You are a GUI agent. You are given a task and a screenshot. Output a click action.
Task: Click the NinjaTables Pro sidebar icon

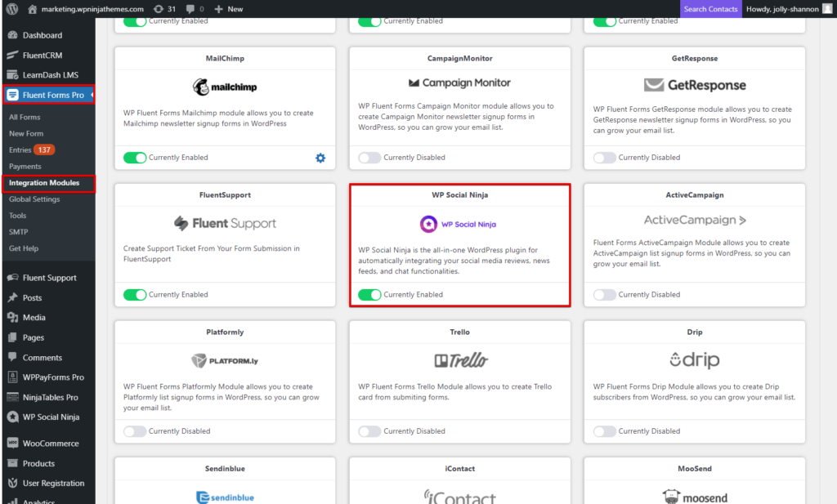coord(13,397)
